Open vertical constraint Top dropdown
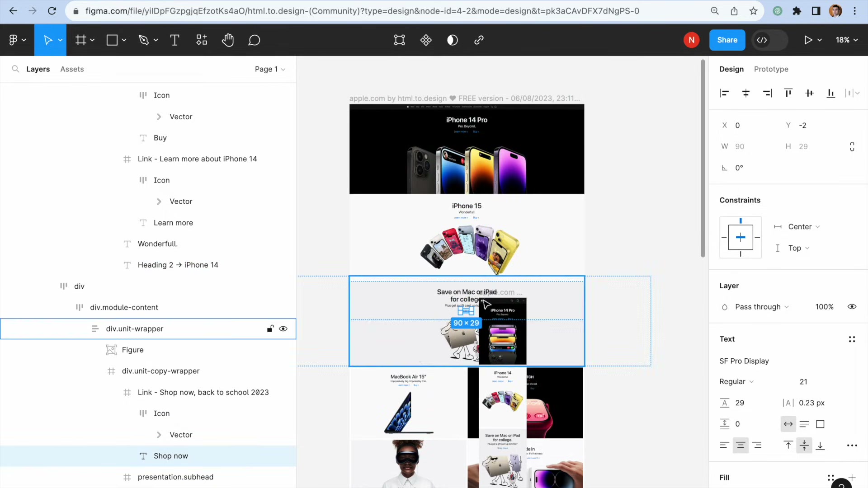 click(x=798, y=248)
